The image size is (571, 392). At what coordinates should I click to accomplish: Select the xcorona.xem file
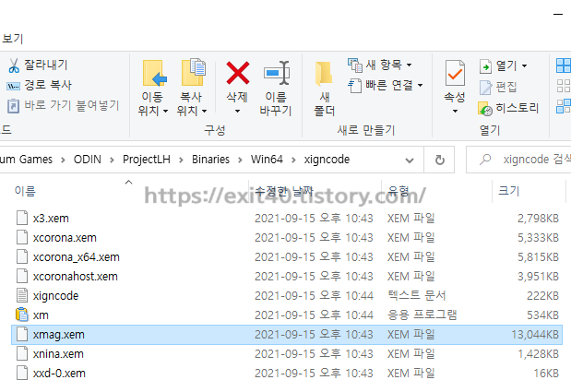[65, 238]
